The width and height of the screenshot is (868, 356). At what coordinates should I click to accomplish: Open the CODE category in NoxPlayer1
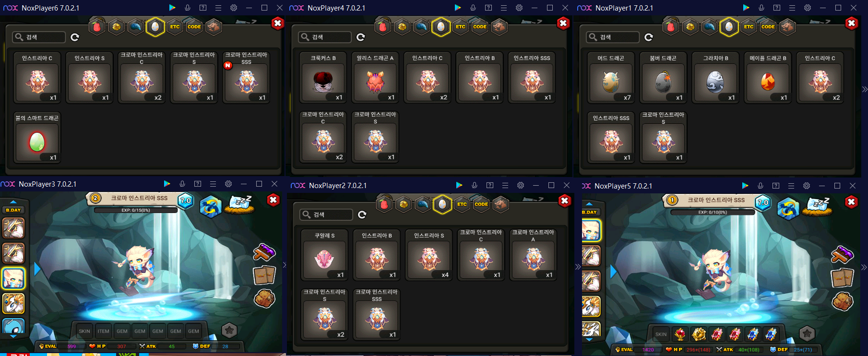[768, 27]
